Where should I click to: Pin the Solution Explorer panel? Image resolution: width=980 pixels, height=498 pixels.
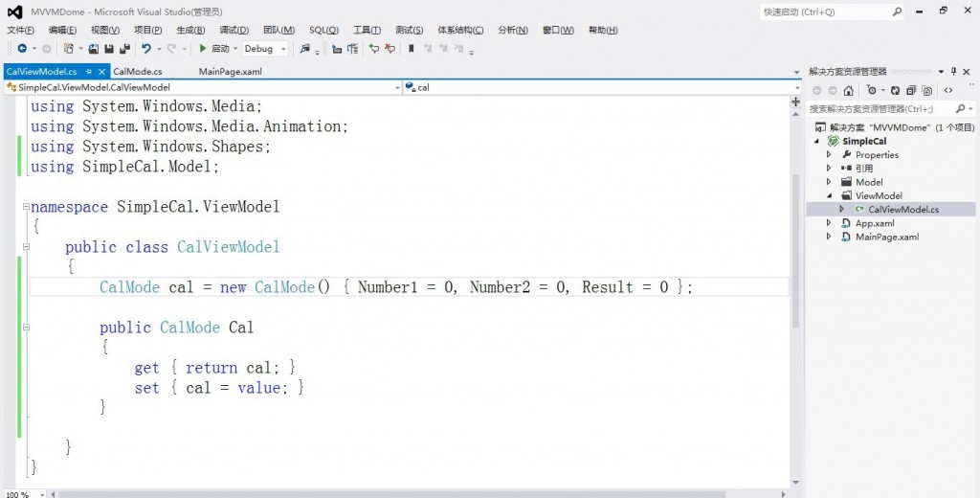point(954,71)
